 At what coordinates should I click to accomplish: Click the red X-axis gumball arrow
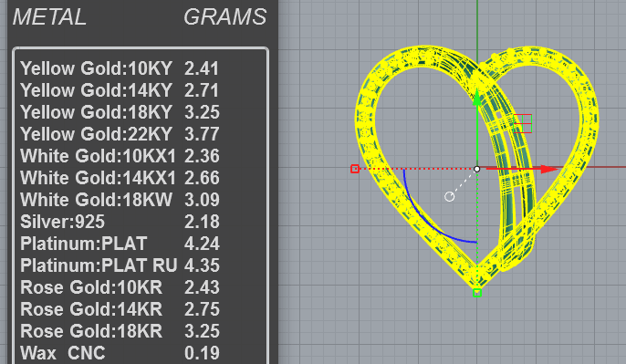click(x=549, y=169)
